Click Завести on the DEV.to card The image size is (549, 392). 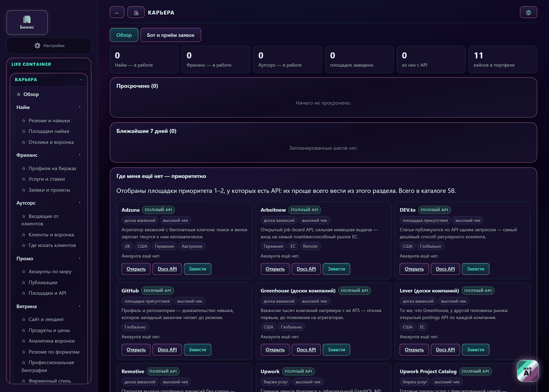(x=475, y=269)
